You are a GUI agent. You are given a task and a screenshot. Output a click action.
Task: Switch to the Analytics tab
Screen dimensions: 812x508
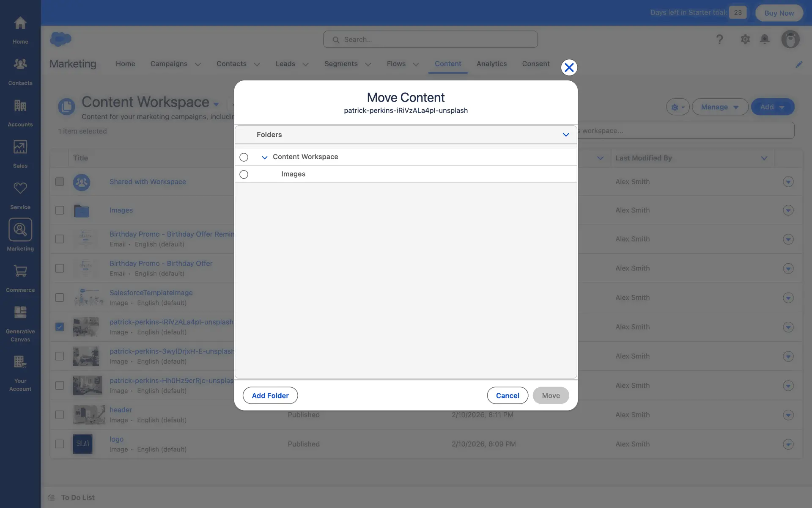pos(491,64)
